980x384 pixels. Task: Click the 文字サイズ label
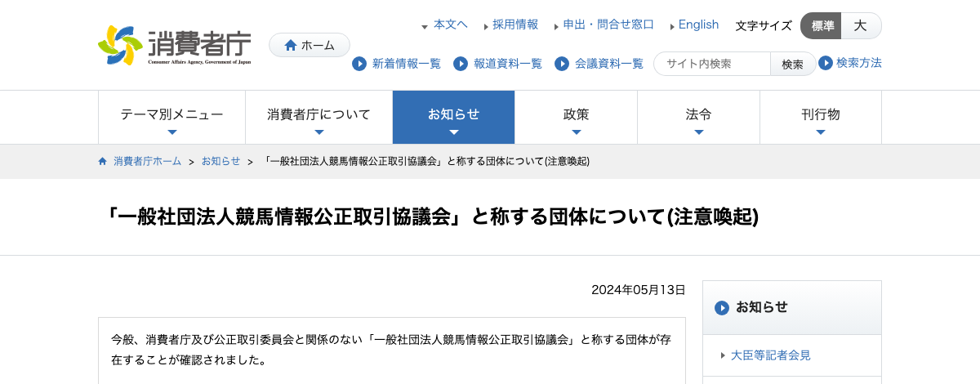(x=764, y=25)
